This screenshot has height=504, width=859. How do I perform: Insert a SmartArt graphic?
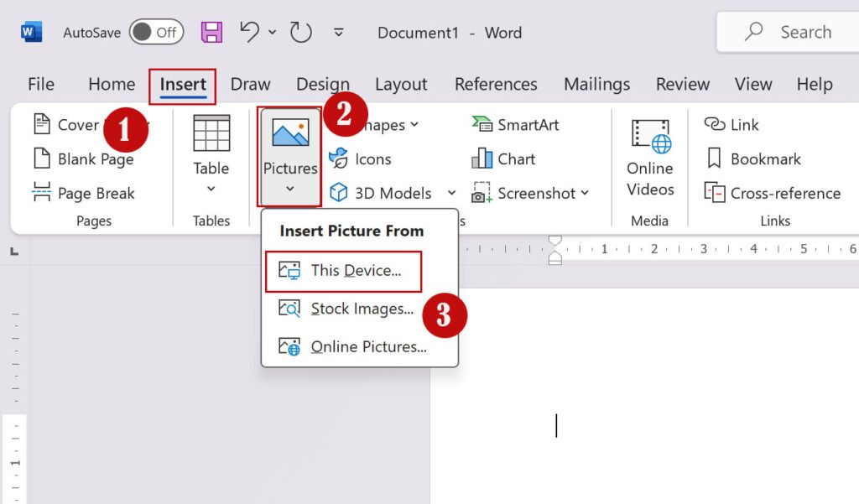point(515,125)
